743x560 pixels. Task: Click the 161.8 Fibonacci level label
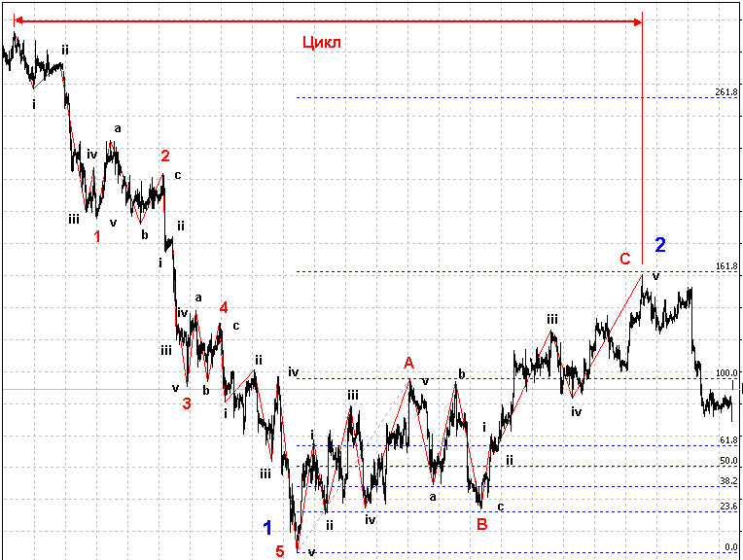725,266
